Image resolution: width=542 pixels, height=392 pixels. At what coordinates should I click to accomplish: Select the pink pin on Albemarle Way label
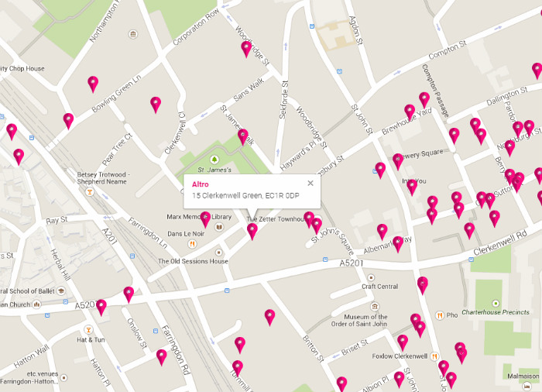click(x=398, y=244)
